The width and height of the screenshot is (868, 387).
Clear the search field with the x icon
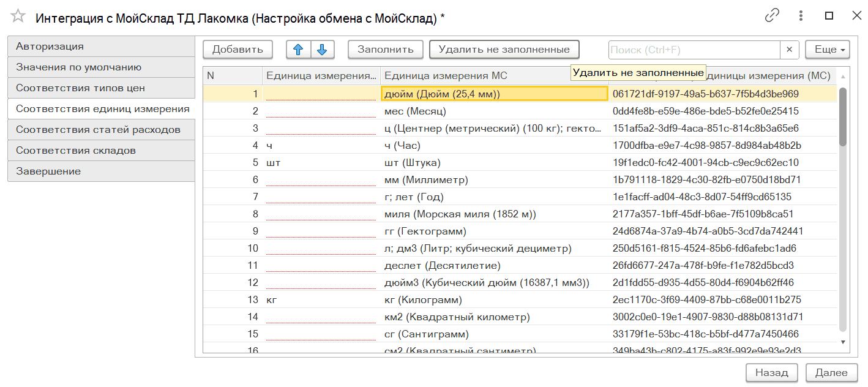[790, 50]
